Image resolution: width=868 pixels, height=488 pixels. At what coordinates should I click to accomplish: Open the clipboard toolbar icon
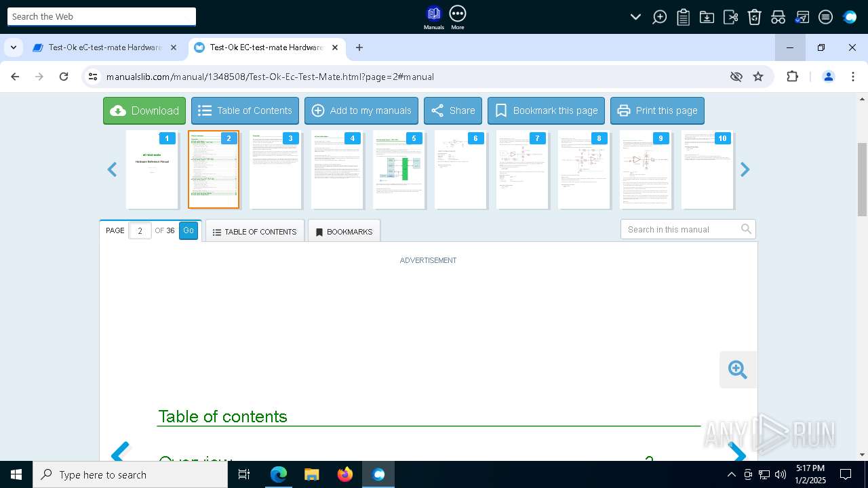coord(683,17)
